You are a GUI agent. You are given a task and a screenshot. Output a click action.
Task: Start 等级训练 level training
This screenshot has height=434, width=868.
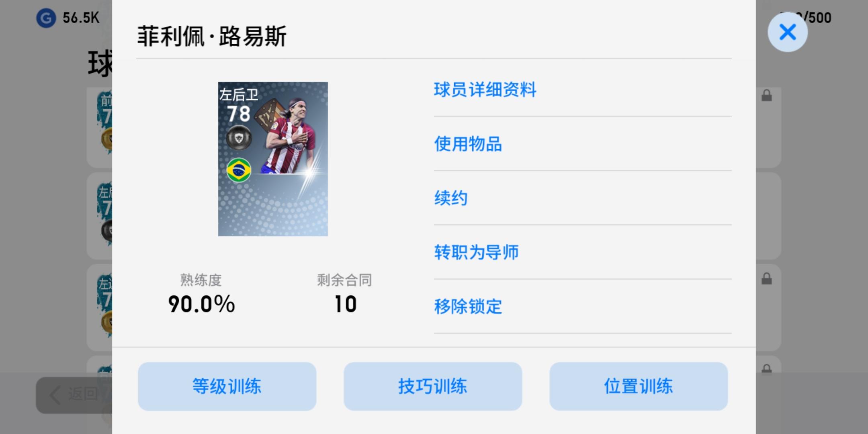[227, 386]
